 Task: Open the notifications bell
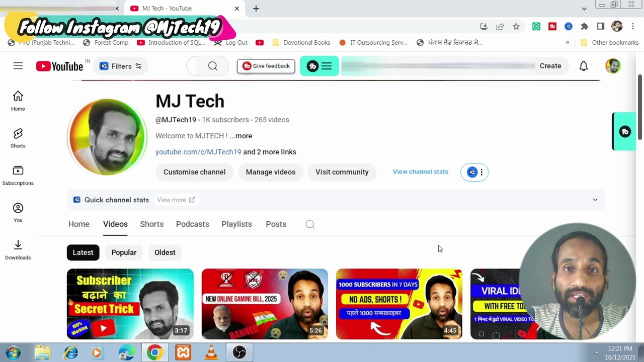(x=584, y=66)
